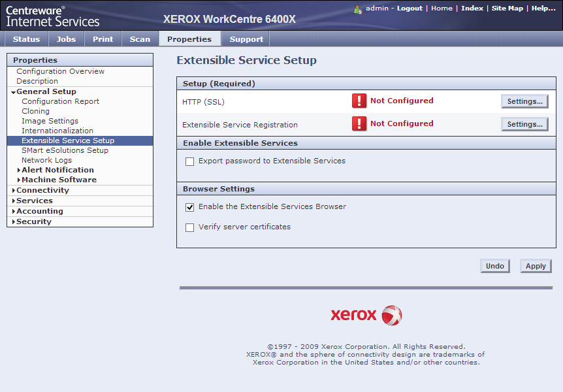Expand the Security tree node
Viewport: 563px width, 392px height.
(14, 222)
